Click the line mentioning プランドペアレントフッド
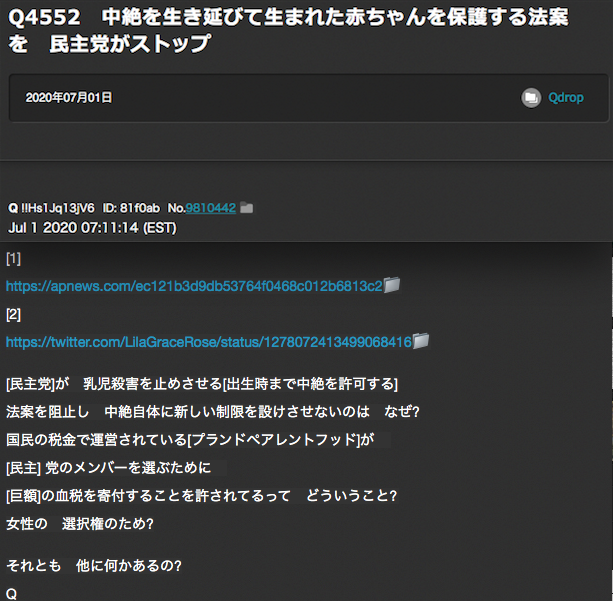The width and height of the screenshot is (613, 601). 190,440
